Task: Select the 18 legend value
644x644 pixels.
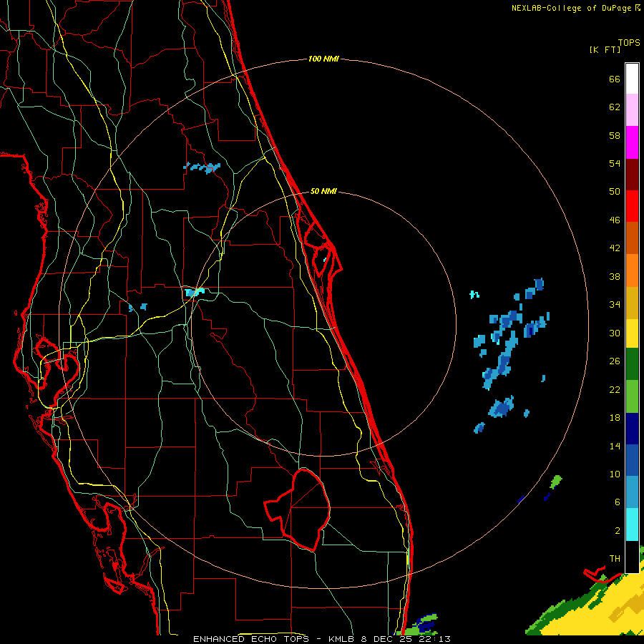Action: (x=615, y=418)
